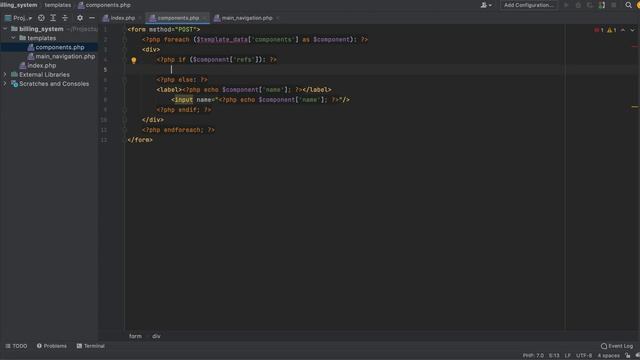The height and width of the screenshot is (360, 640).
Task: Expand Scratches and Consoles node
Action: pos(5,84)
